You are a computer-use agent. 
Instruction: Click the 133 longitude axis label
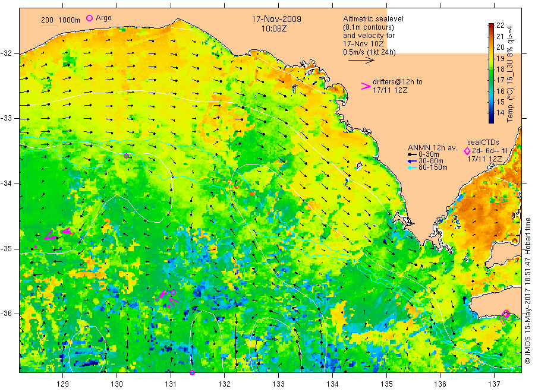[278, 384]
